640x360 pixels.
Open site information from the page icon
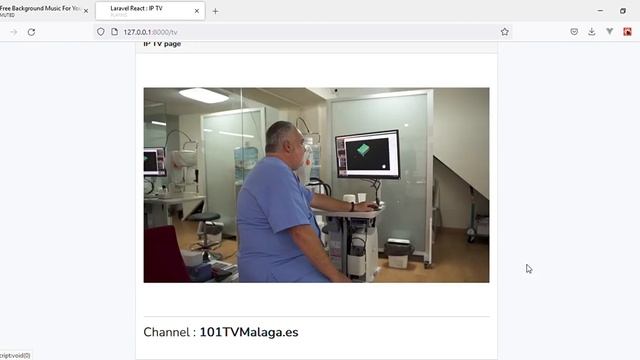point(115,32)
